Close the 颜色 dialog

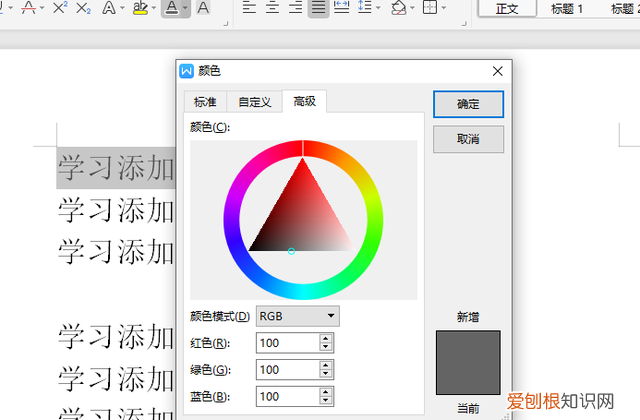(497, 71)
